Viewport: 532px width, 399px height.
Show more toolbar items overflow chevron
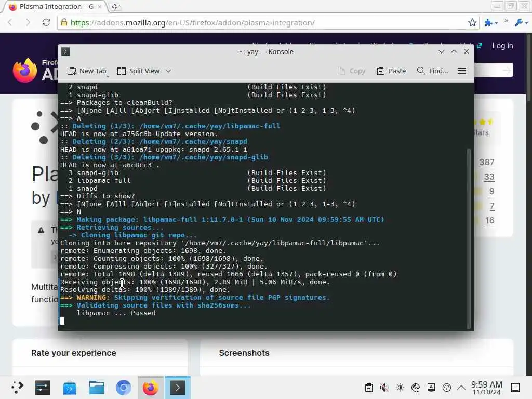(x=506, y=21)
